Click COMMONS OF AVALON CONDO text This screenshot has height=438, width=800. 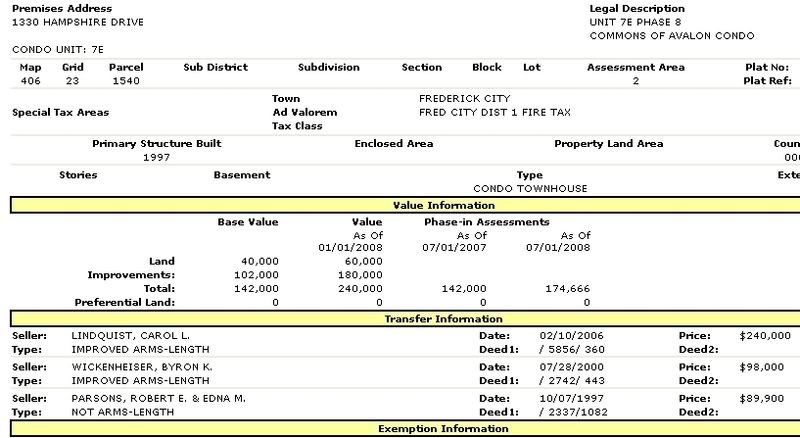(671, 36)
